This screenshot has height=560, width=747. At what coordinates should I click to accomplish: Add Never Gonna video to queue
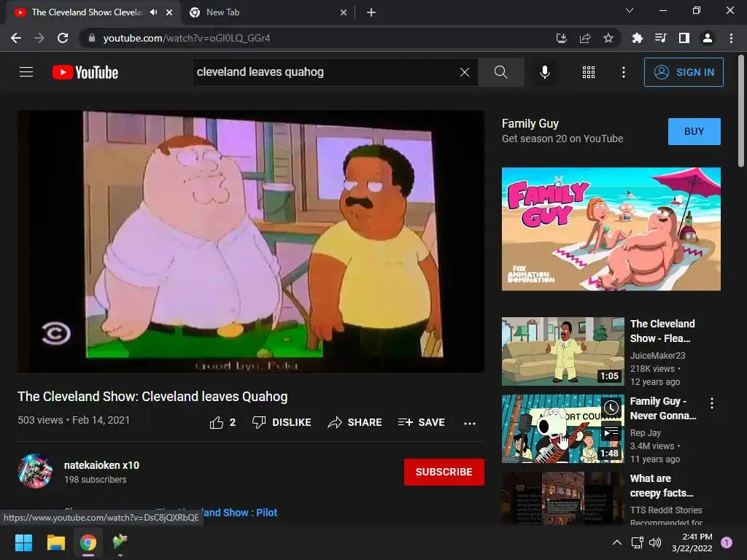(611, 432)
